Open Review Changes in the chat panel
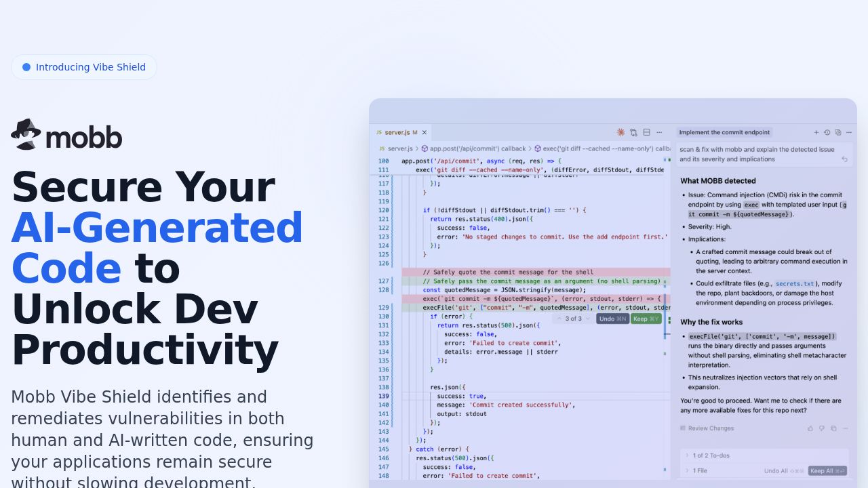This screenshot has width=868, height=488. click(707, 428)
